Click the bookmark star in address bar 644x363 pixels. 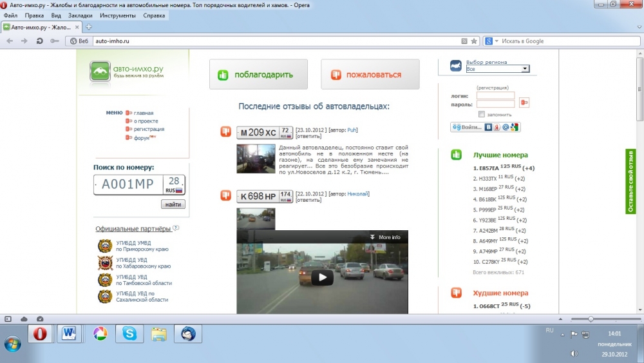pyautogui.click(x=474, y=41)
